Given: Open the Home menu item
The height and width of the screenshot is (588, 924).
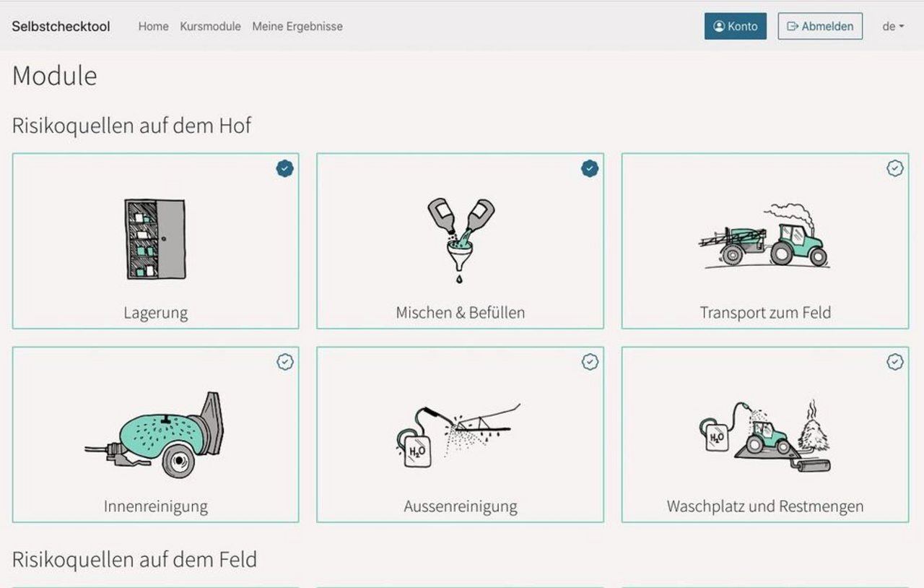Looking at the screenshot, I should 153,26.
